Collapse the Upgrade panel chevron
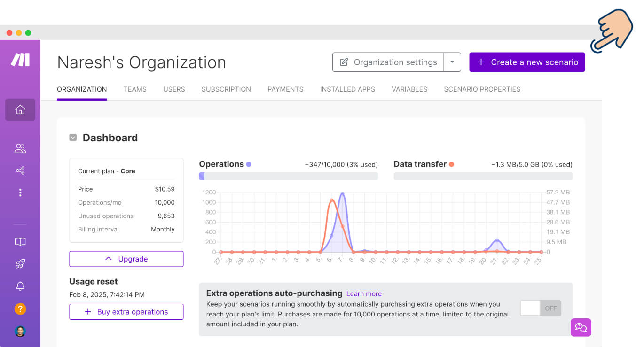 pyautogui.click(x=109, y=259)
